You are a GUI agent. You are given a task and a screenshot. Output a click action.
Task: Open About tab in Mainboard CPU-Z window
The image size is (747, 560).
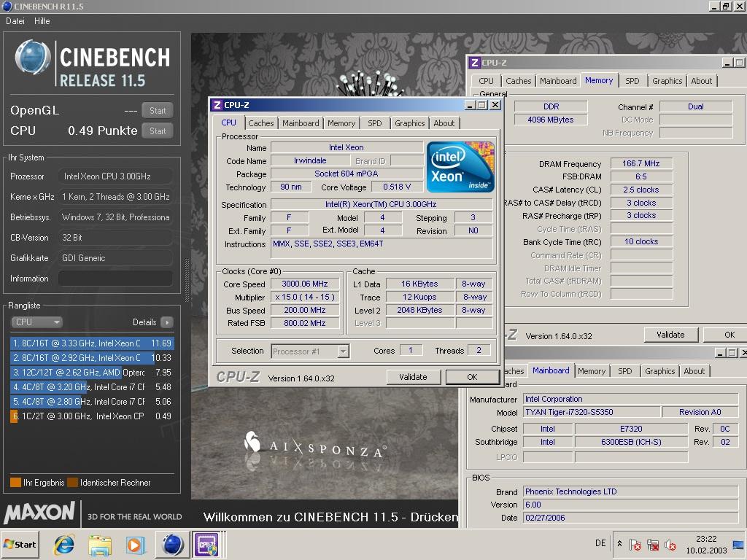(694, 371)
